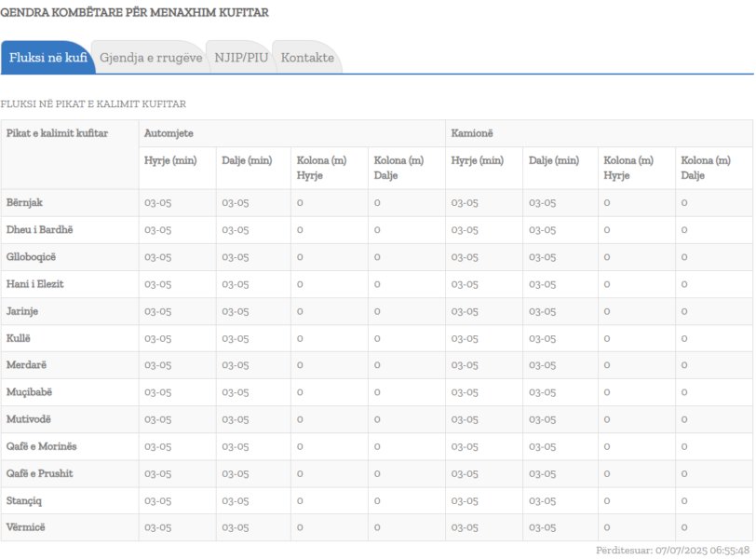The image size is (756, 559).
Task: Open the Fluksi në kufi tab
Action: pyautogui.click(x=47, y=58)
